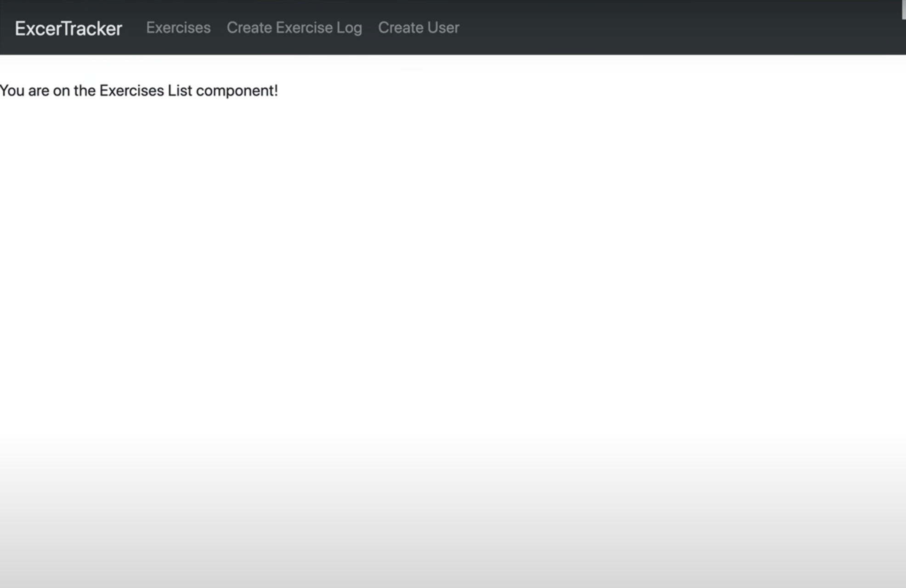Click the ExcerTracker brand logo link

(68, 28)
